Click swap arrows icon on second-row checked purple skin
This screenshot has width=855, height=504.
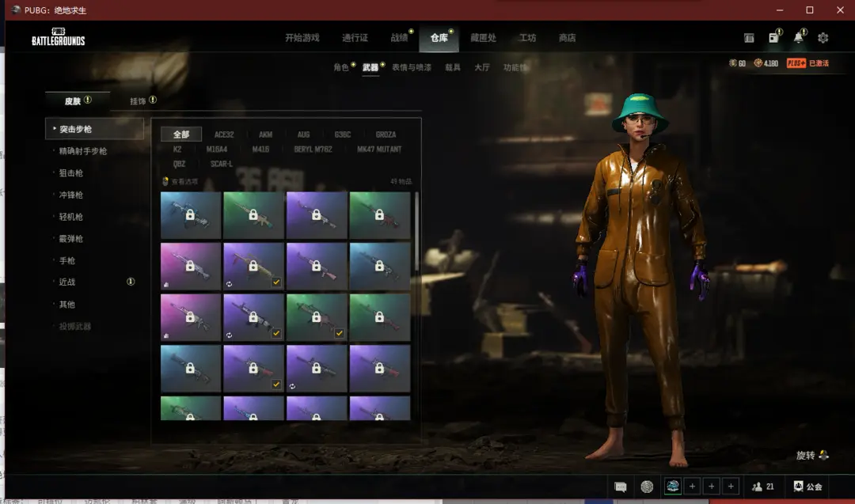(x=229, y=284)
